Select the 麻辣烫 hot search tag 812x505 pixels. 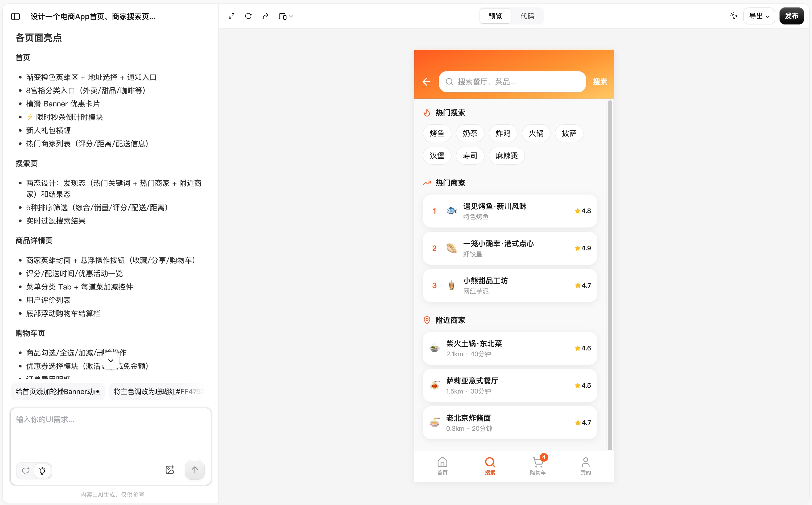tap(507, 156)
